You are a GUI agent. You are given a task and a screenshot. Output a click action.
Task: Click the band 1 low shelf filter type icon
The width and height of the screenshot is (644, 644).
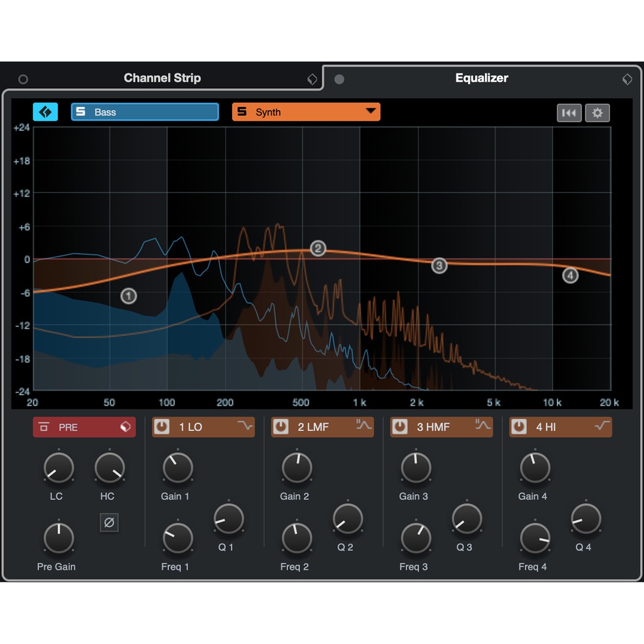click(x=245, y=426)
